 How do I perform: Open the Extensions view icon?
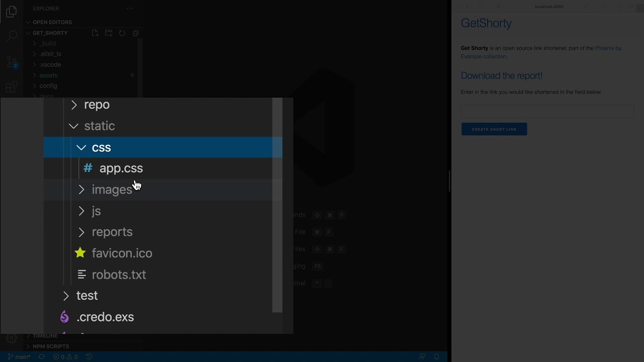click(x=12, y=87)
